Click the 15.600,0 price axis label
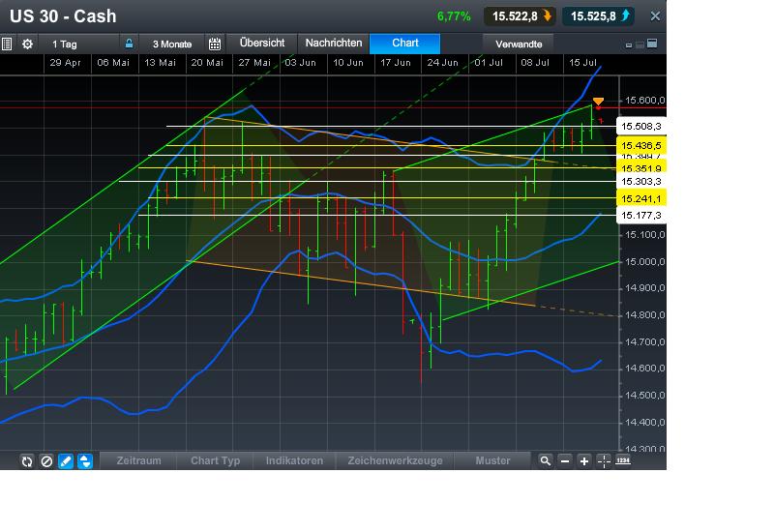This screenshot has height=532, width=774. pyautogui.click(x=644, y=101)
